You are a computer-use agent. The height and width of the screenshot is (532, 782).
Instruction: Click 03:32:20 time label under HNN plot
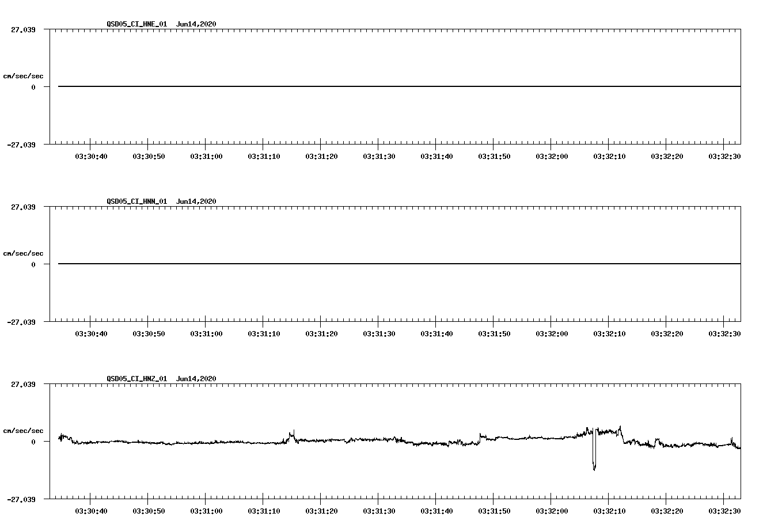tap(667, 333)
